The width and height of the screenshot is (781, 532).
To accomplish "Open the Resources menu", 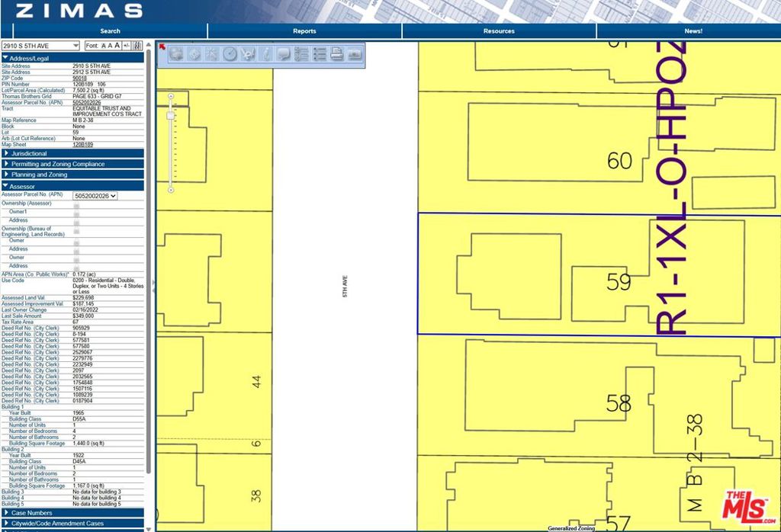I will (499, 31).
